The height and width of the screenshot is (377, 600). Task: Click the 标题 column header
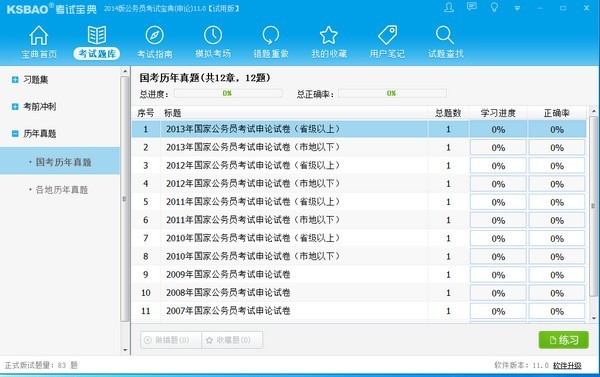tap(294, 113)
